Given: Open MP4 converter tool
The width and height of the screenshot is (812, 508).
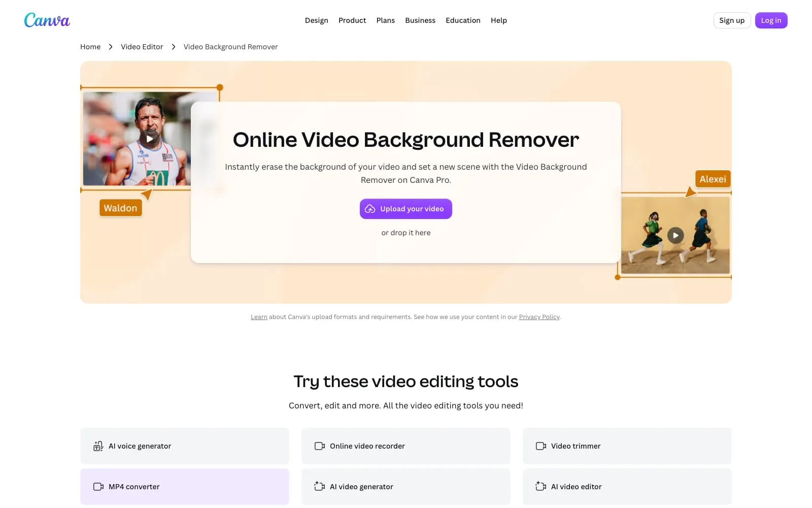Looking at the screenshot, I should 185,487.
